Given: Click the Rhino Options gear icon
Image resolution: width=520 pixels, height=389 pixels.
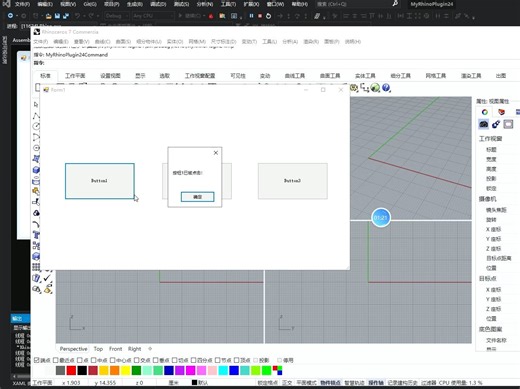Looking at the screenshot, I should point(354,88).
